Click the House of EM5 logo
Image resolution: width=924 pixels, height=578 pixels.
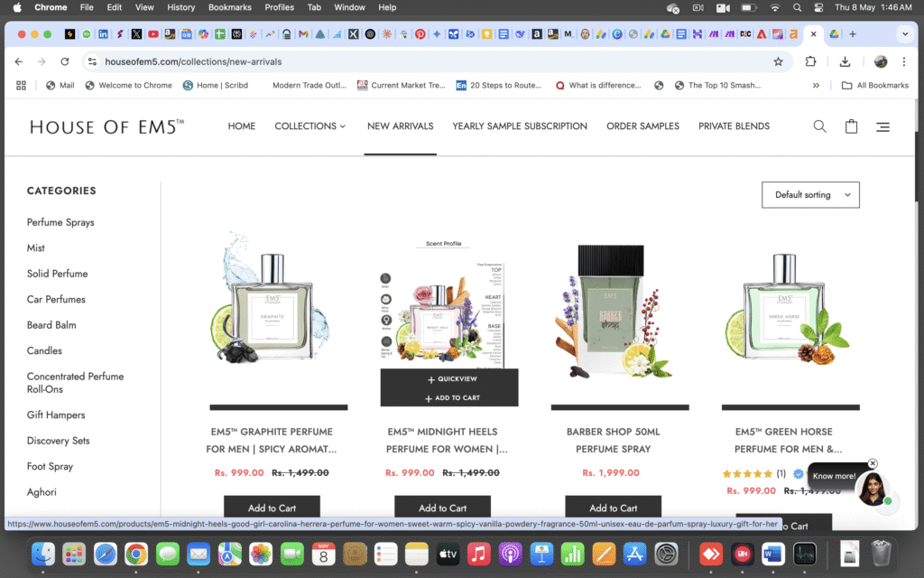pos(106,126)
